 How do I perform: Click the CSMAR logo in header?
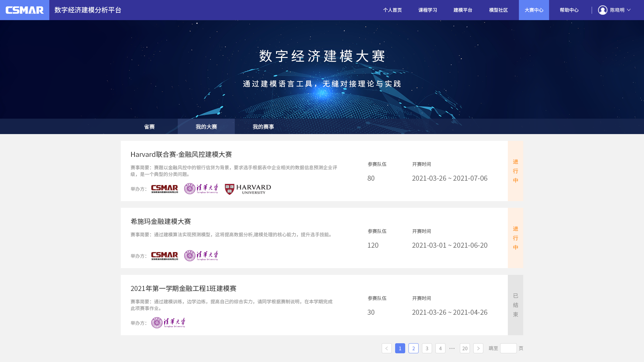[24, 10]
